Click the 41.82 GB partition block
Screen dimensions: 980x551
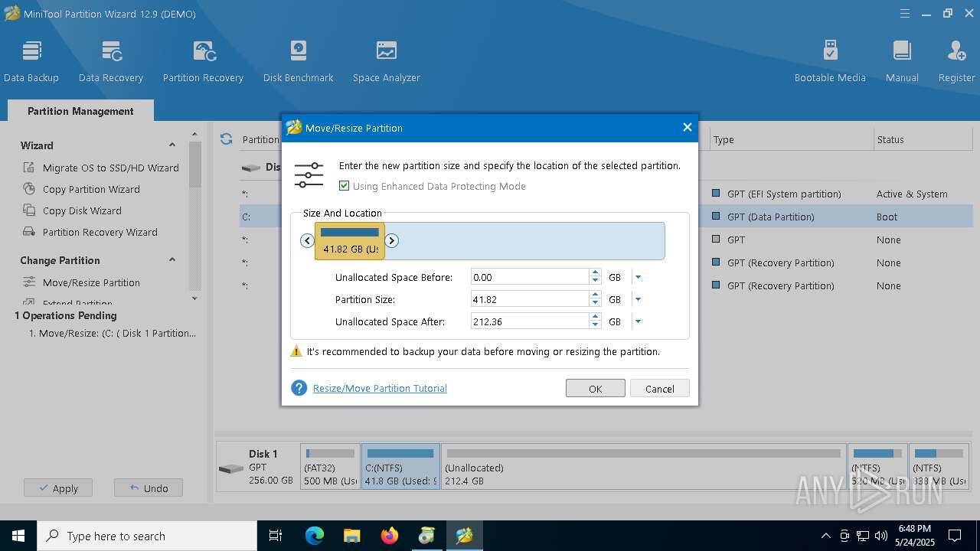click(350, 241)
